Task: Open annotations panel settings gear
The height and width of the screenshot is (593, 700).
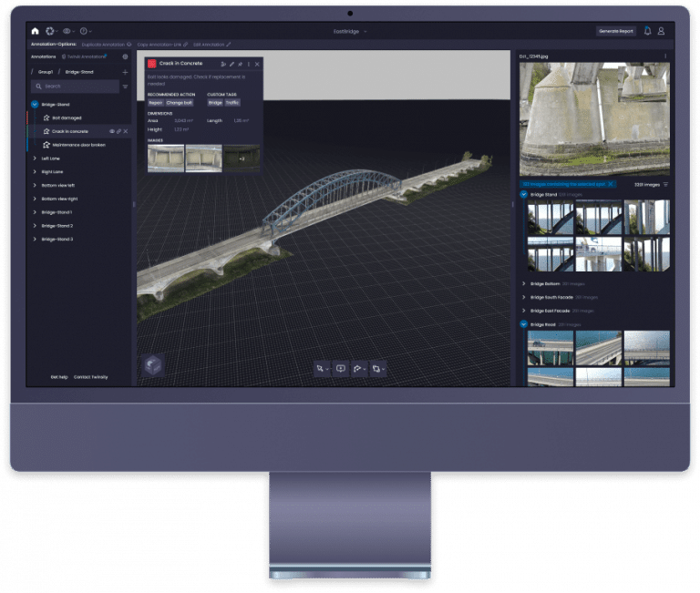Action: [125, 56]
